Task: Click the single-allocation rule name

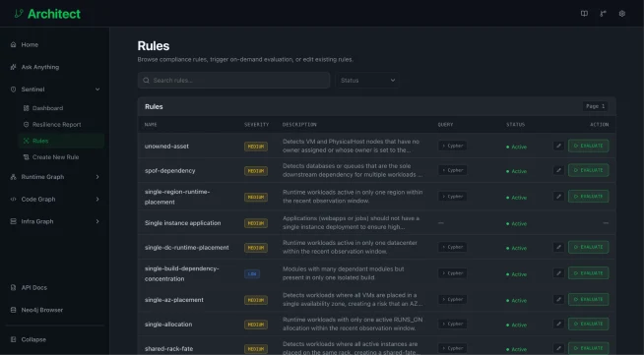Action: (x=168, y=325)
